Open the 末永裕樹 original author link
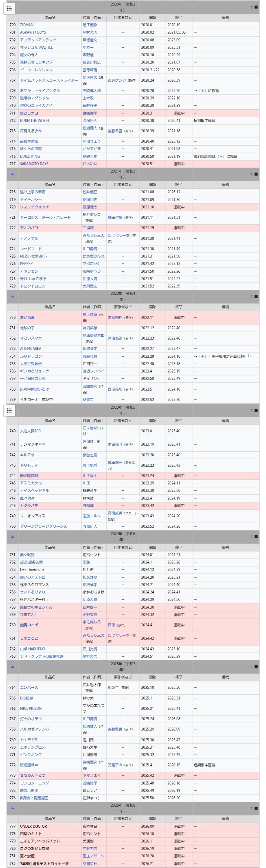Image resolution: width=266 pixels, height=868 pixels. point(115,317)
